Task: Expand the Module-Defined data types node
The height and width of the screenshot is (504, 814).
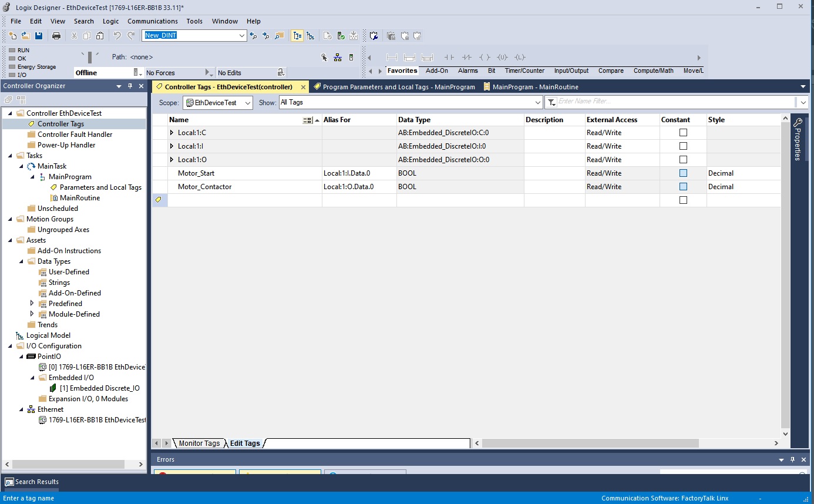Action: pyautogui.click(x=32, y=314)
